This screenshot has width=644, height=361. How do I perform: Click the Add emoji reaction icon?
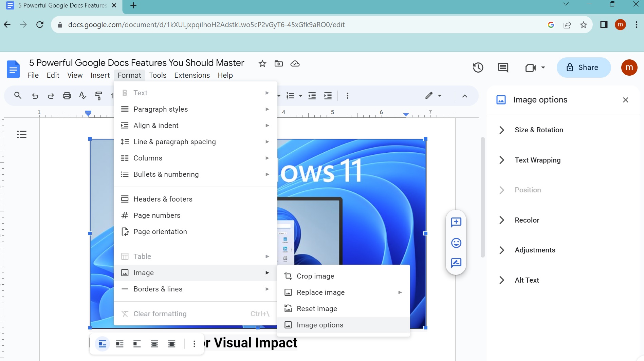456,243
